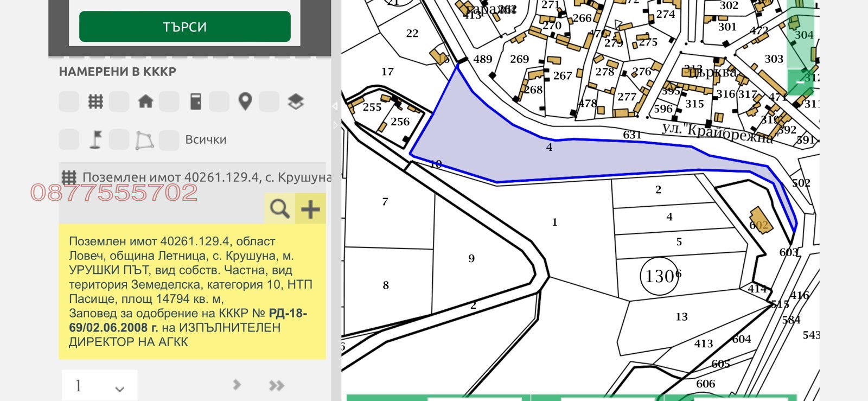Click the location pin address icon

pyautogui.click(x=245, y=101)
